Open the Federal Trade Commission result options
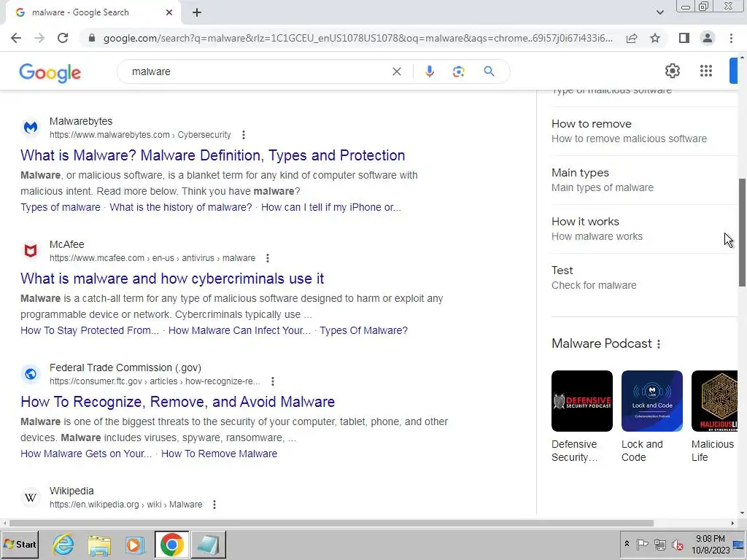Viewport: 747px width, 560px height. point(273,381)
